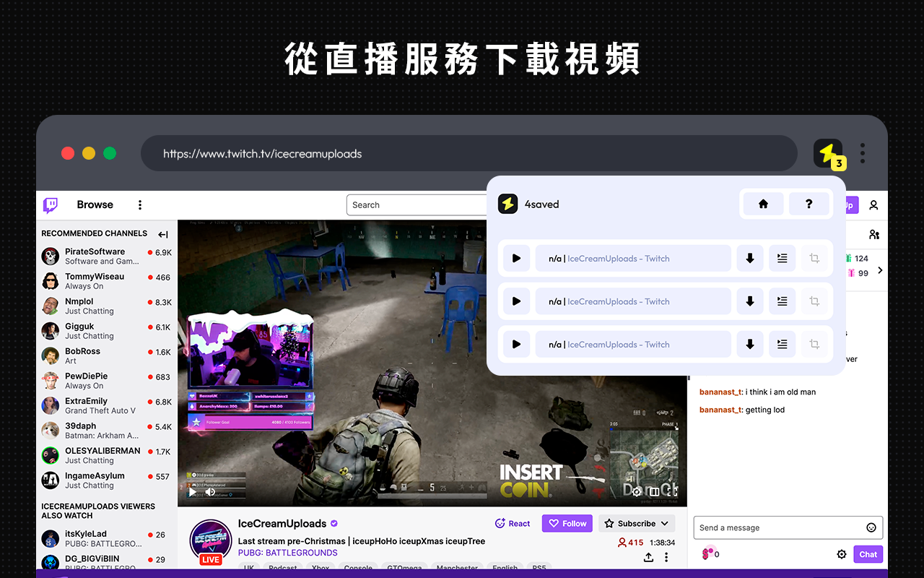Image resolution: width=924 pixels, height=578 pixels.
Task: Mute the stream volume
Action: click(x=210, y=492)
